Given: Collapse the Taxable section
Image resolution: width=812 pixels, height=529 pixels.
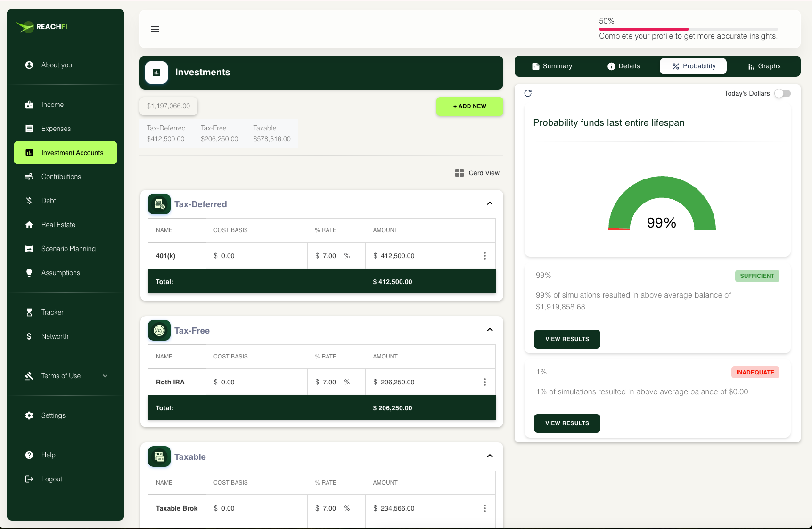Looking at the screenshot, I should tap(490, 456).
